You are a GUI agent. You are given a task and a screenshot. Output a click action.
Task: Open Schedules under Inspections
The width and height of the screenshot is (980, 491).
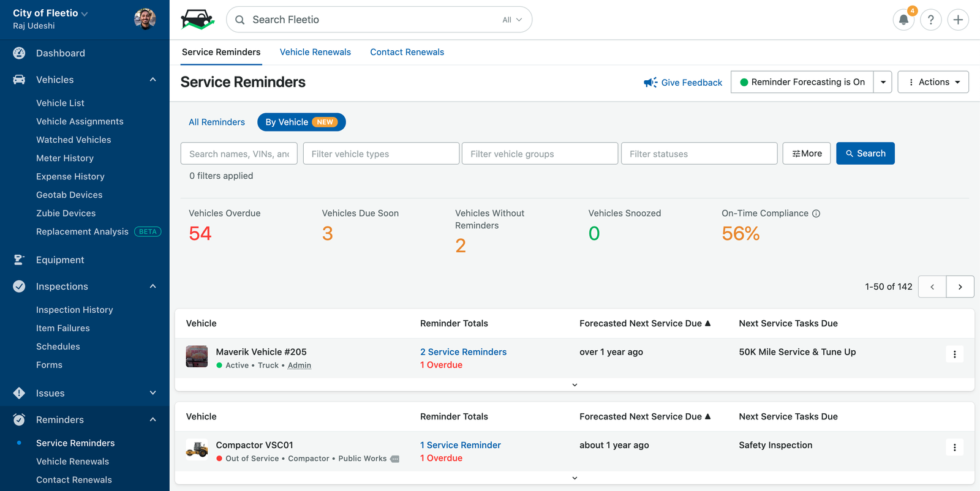tap(58, 347)
